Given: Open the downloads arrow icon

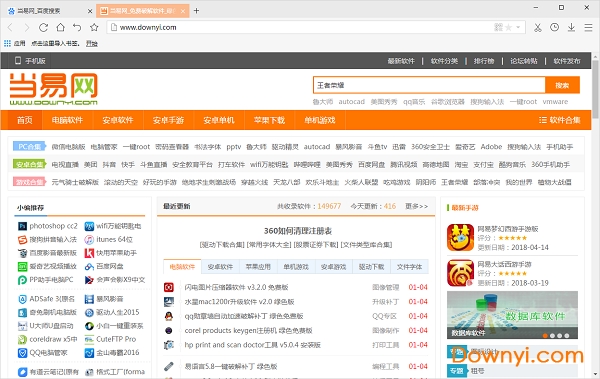Looking at the screenshot, I should [571, 27].
